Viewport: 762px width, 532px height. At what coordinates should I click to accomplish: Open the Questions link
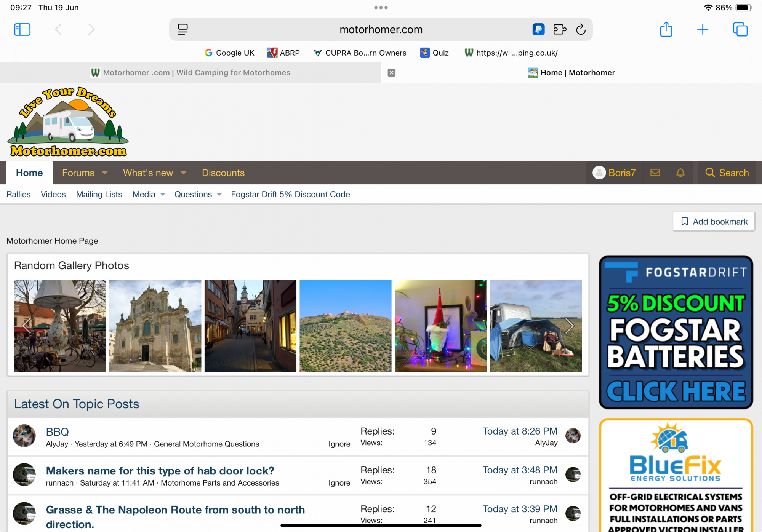(193, 194)
